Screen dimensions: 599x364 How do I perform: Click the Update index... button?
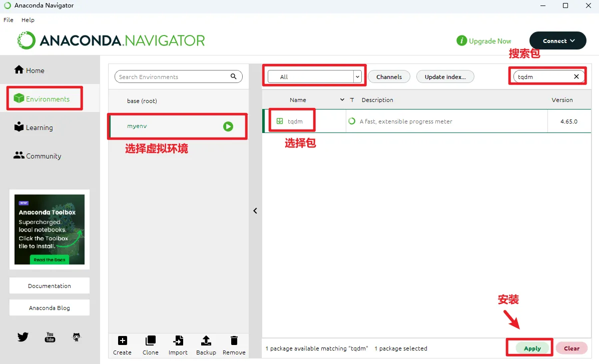pyautogui.click(x=445, y=76)
